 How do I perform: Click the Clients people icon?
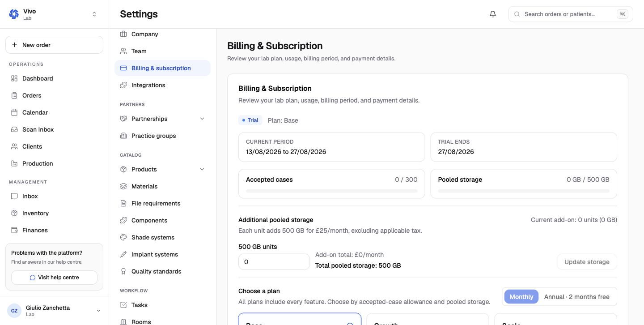click(x=14, y=146)
